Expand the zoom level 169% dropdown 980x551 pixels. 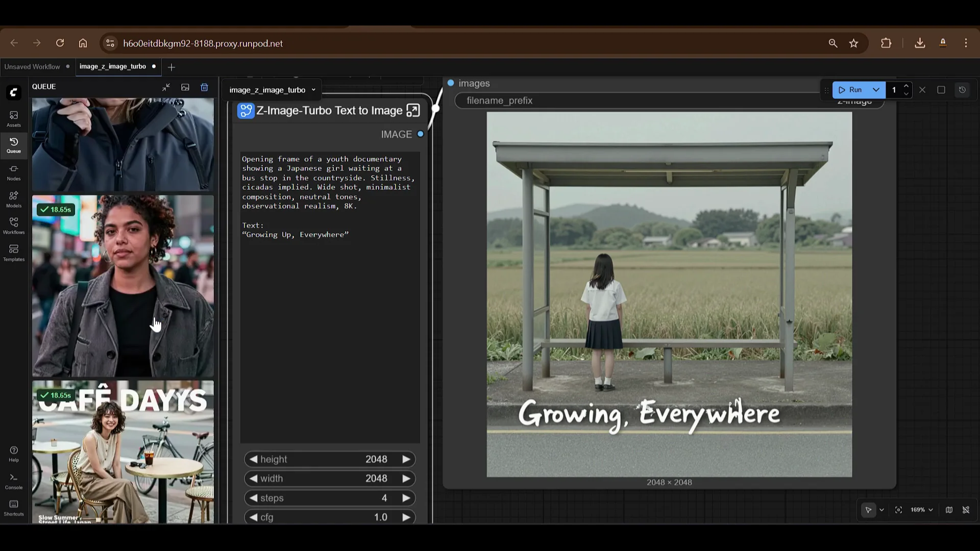pyautogui.click(x=930, y=510)
